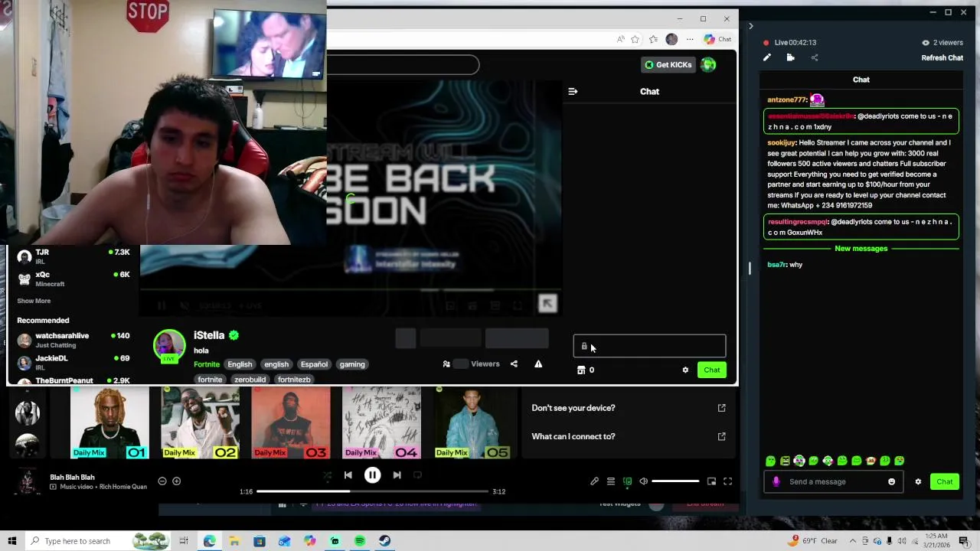Click the share icon in the stream panel
The height and width of the screenshot is (551, 980).
(815, 57)
